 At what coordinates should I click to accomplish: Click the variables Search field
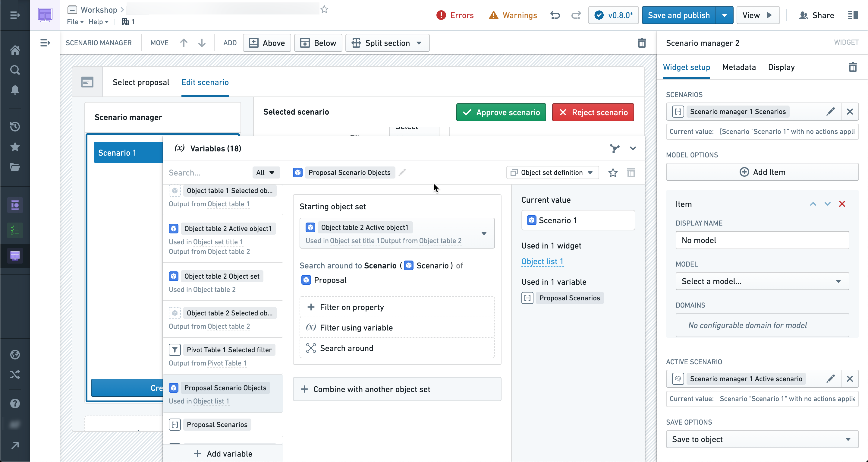pyautogui.click(x=208, y=173)
